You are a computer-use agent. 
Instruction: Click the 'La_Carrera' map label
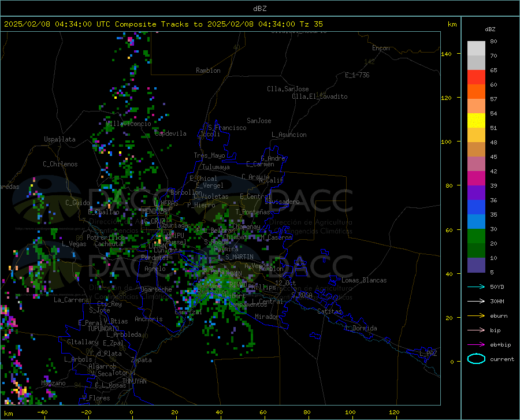tap(71, 300)
